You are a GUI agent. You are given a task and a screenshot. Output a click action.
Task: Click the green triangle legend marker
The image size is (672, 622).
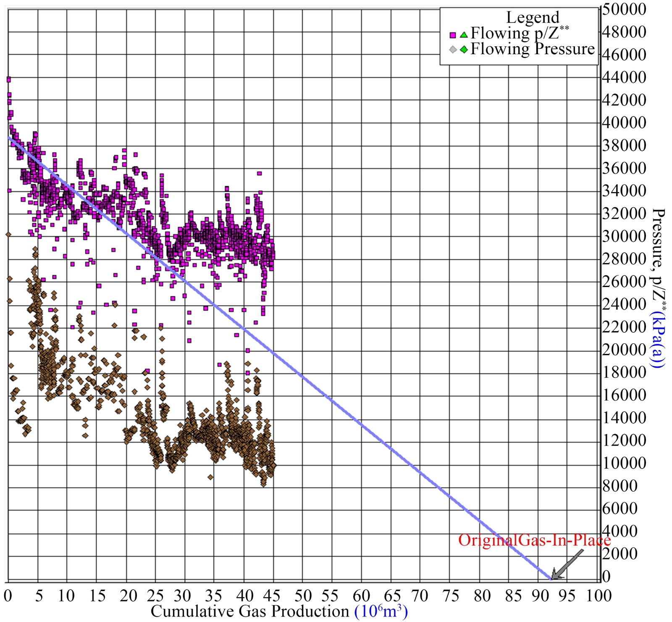point(464,34)
